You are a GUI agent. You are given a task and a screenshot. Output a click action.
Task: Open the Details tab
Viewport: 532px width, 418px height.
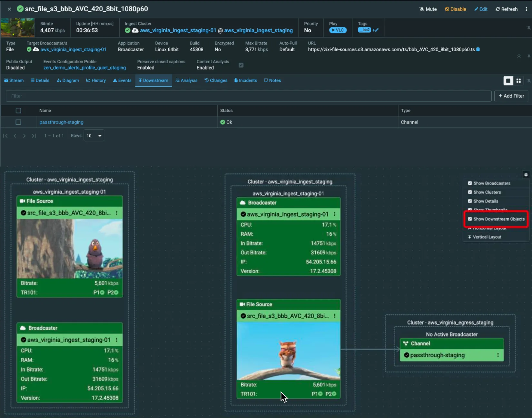coord(40,80)
